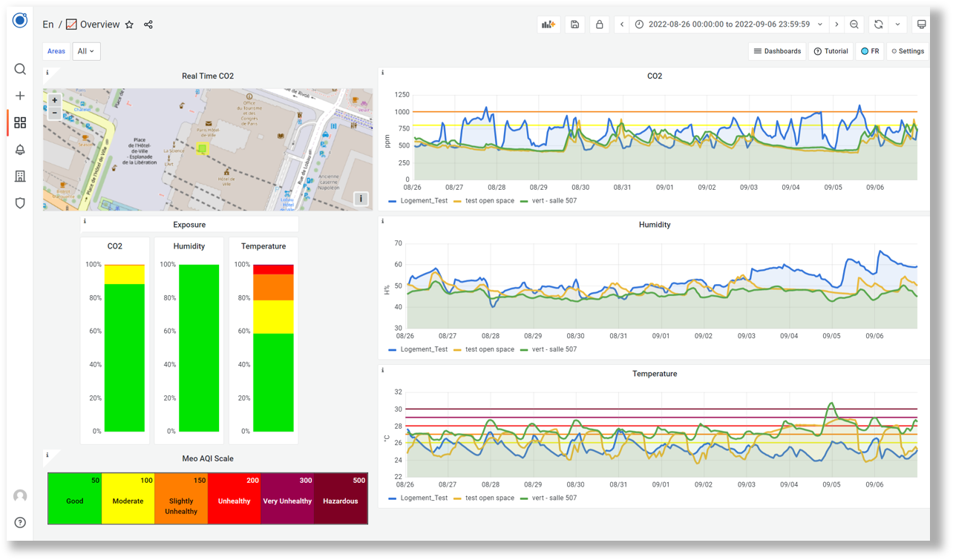
Task: Click the add panel icon in top toolbar
Action: click(548, 24)
